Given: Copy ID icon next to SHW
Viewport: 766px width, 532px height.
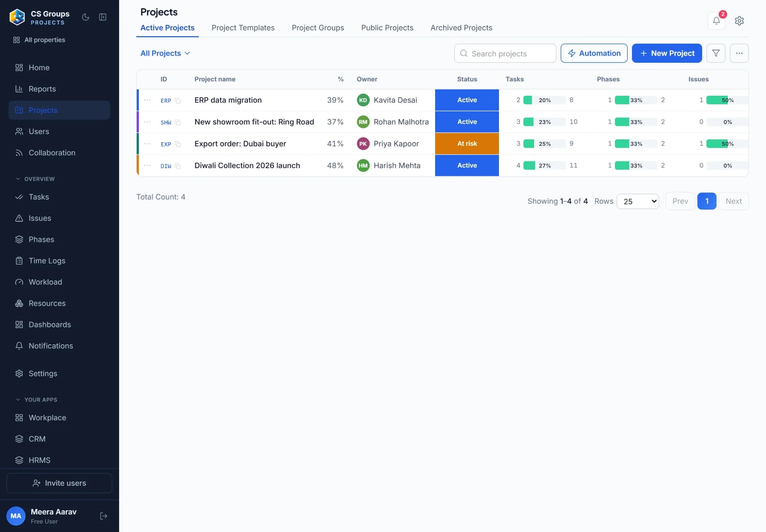Looking at the screenshot, I should pos(178,122).
